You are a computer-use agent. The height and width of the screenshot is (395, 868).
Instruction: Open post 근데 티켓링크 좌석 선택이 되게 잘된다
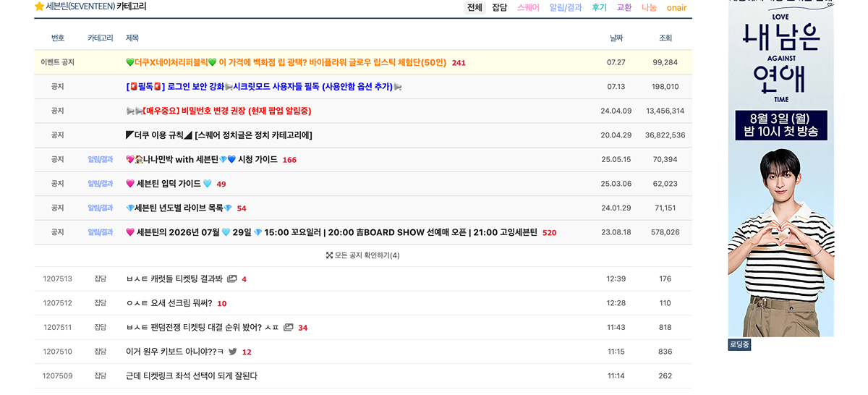tap(192, 375)
